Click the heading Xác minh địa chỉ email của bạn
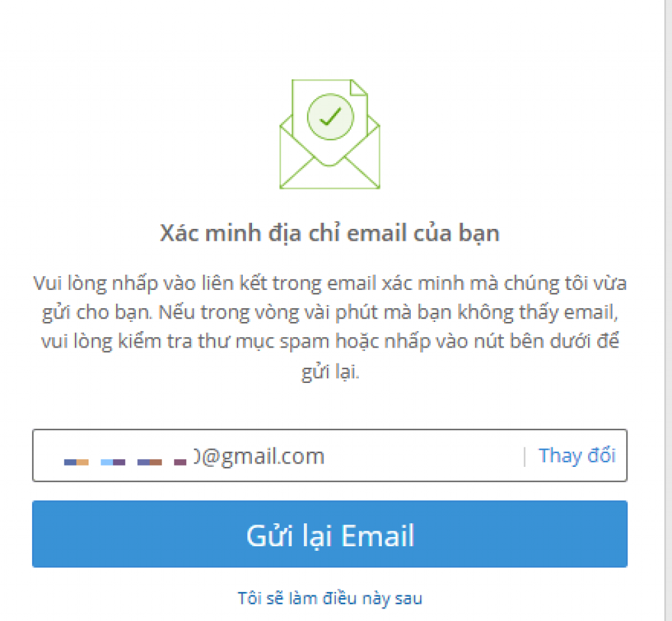 point(329,234)
